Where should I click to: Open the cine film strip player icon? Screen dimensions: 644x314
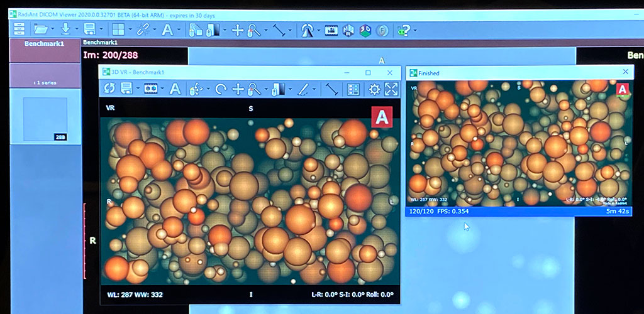(331, 30)
